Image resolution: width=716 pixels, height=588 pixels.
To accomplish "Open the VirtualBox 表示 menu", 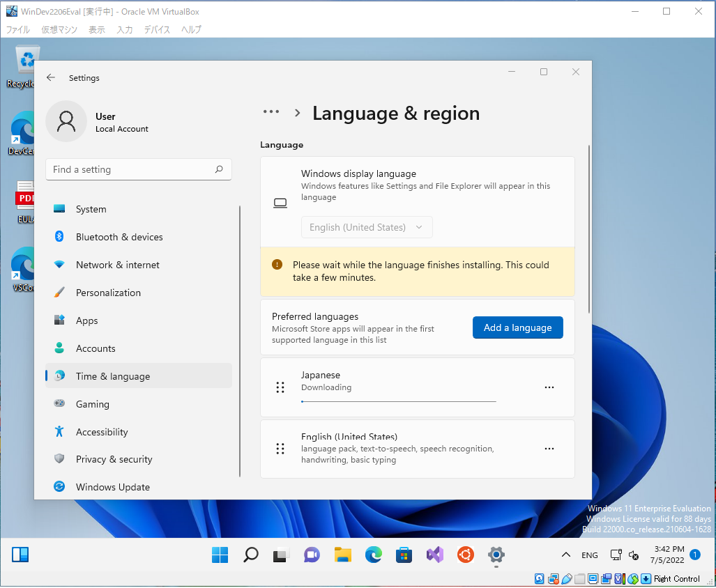I will [97, 30].
